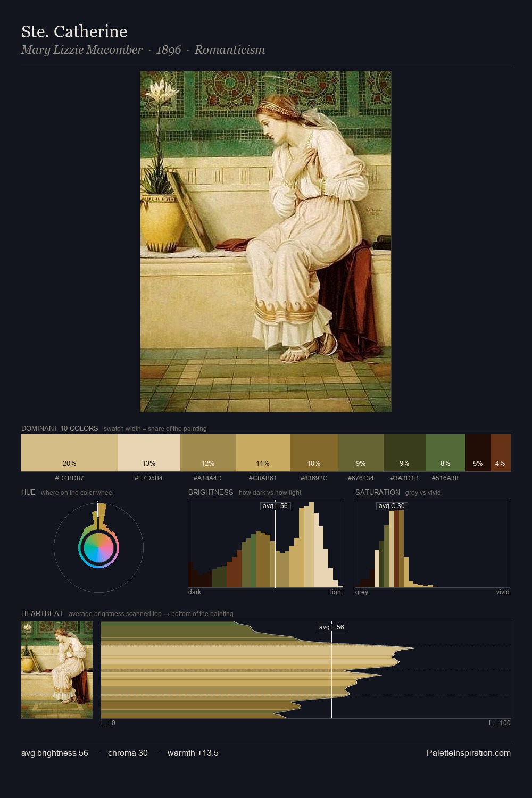
Task: Click the saturation axis label grey
Action: point(362,592)
